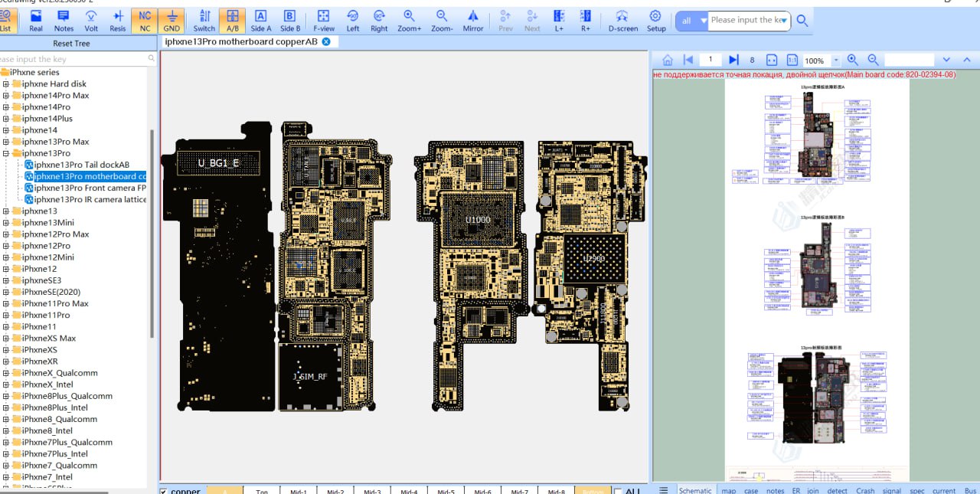The height and width of the screenshot is (494, 980).
Task: Open the search history dropdown arrow
Action: coord(785,21)
